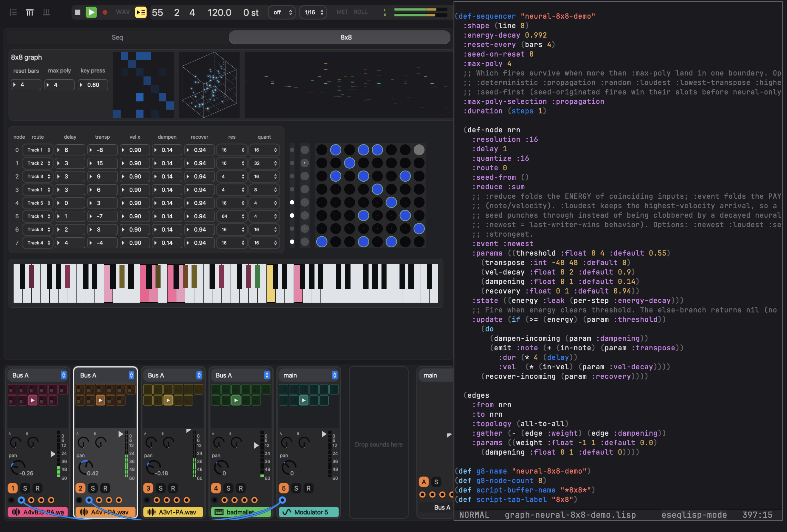
Task: Click the stop transport button
Action: point(77,13)
